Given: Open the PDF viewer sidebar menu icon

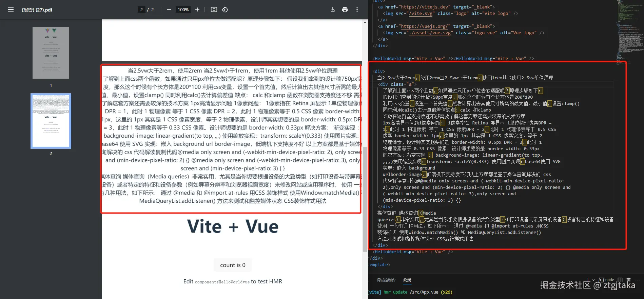Looking at the screenshot, I should click(11, 9).
